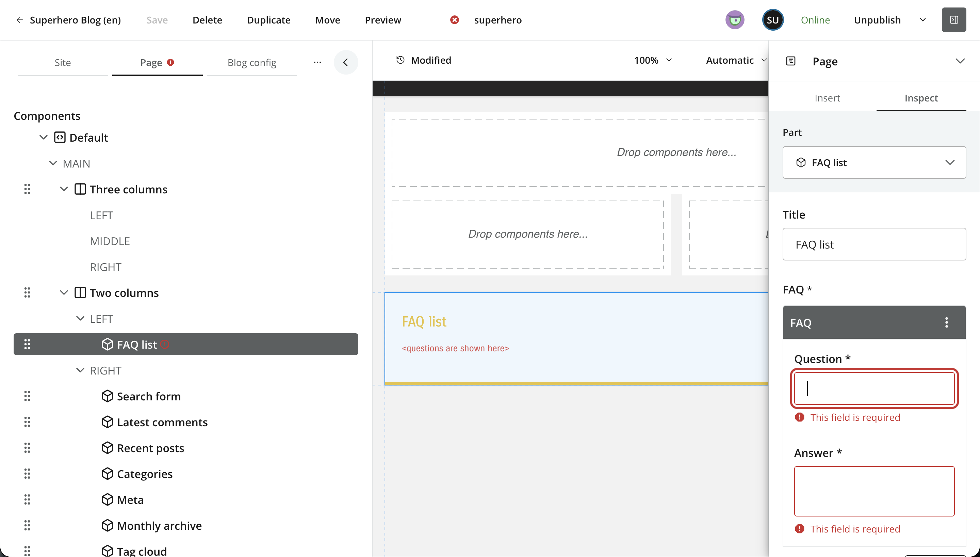
Task: Click the Title input field
Action: pyautogui.click(x=874, y=244)
